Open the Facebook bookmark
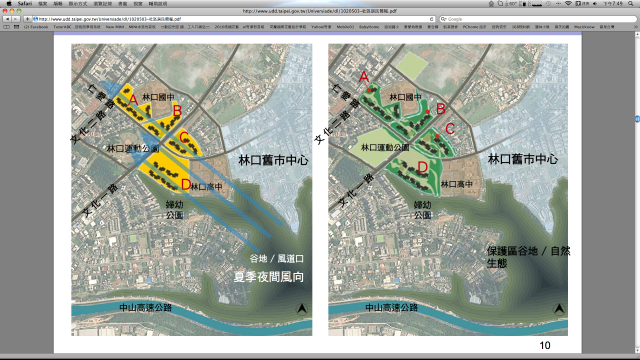640x360 pixels. [x=36, y=27]
